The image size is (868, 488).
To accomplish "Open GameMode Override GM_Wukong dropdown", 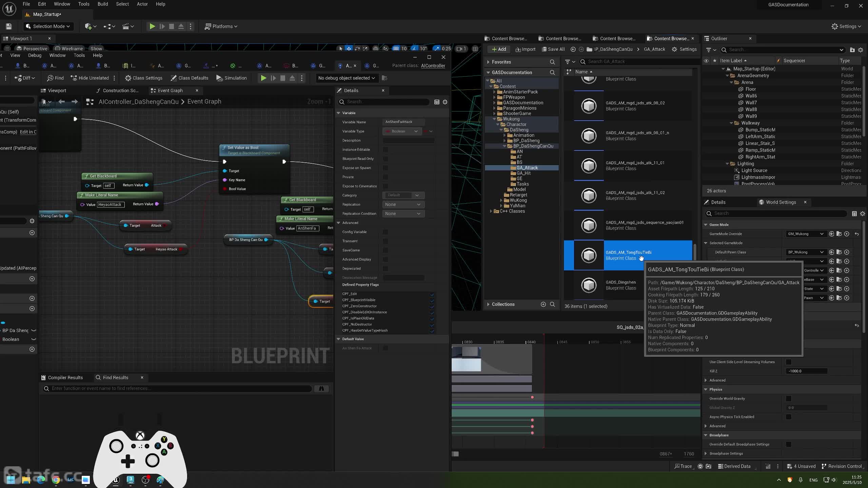I will point(806,234).
